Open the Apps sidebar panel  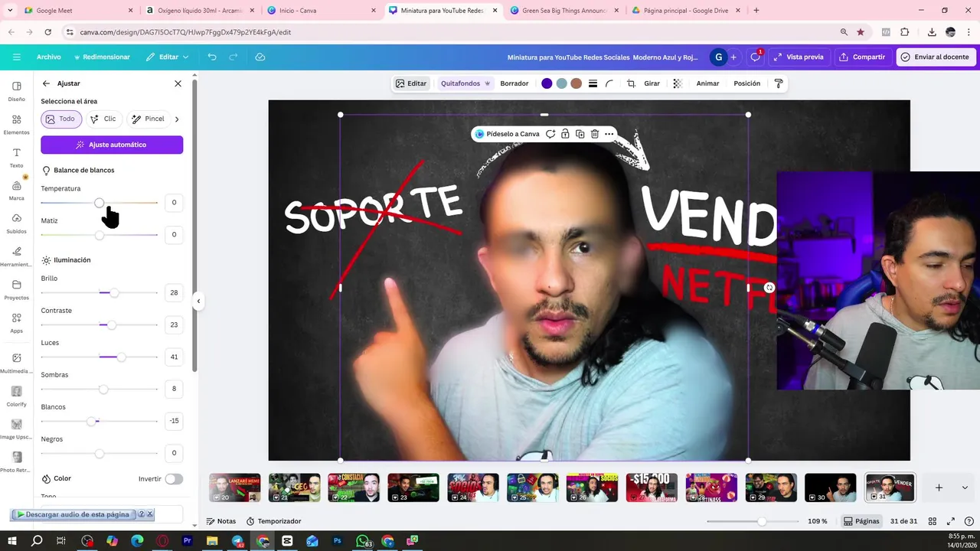pos(16,322)
